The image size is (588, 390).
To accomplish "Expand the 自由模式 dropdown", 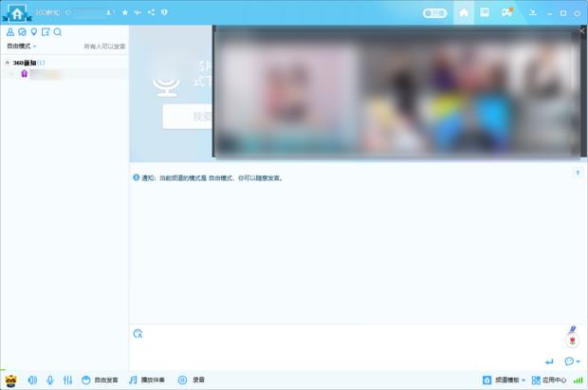I will [22, 46].
